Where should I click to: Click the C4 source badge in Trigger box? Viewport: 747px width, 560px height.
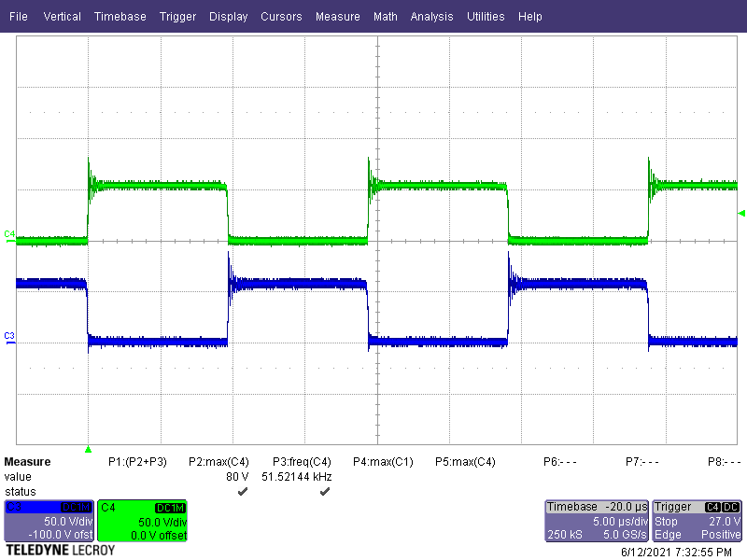coord(712,507)
